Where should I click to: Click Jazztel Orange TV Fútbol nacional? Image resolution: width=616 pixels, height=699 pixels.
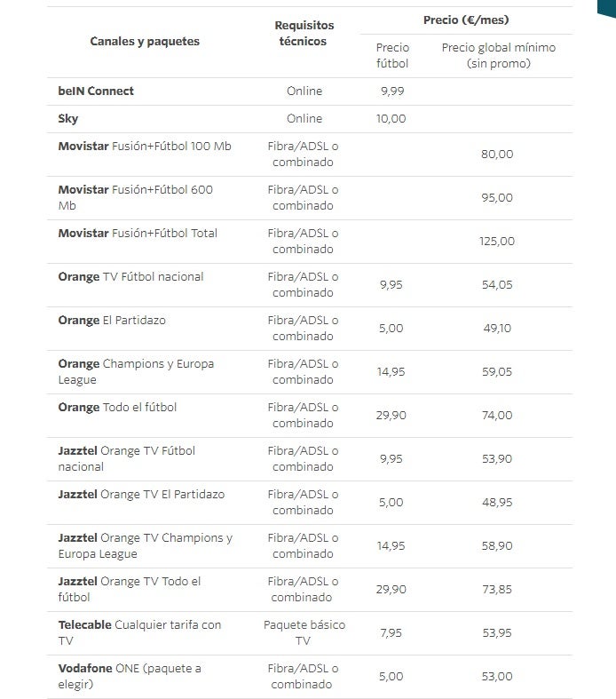click(x=126, y=458)
